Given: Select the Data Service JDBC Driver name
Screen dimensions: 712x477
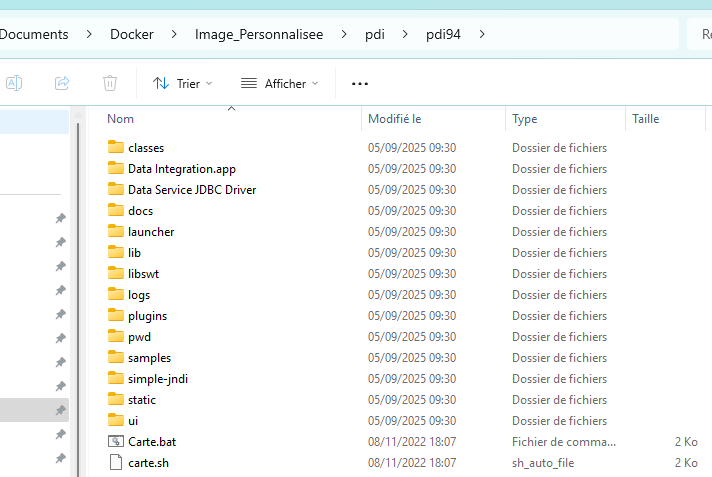Looking at the screenshot, I should point(192,190).
